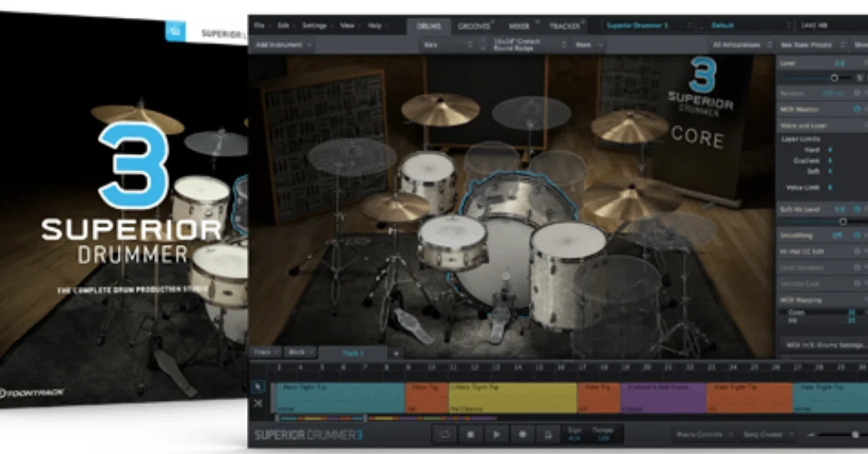Screen dimensions: 868x454
Task: Toggle the Reverse power button
Action: tap(858, 93)
